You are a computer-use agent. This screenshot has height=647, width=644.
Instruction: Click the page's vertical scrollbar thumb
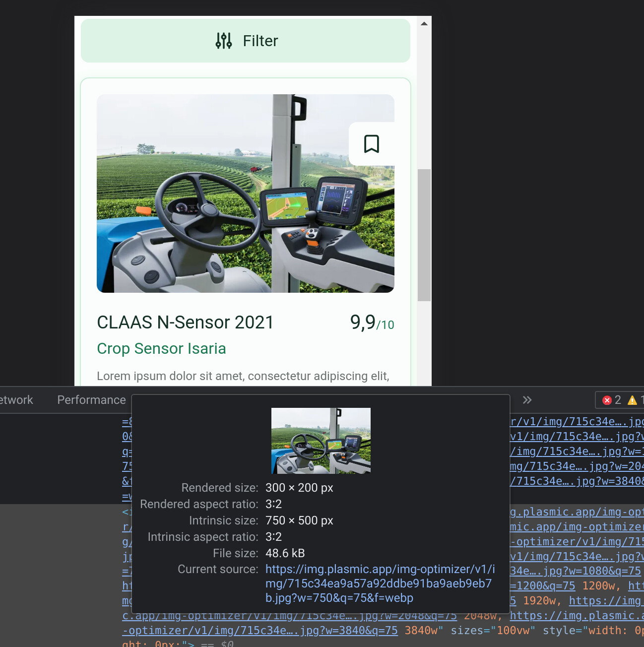[424, 235]
